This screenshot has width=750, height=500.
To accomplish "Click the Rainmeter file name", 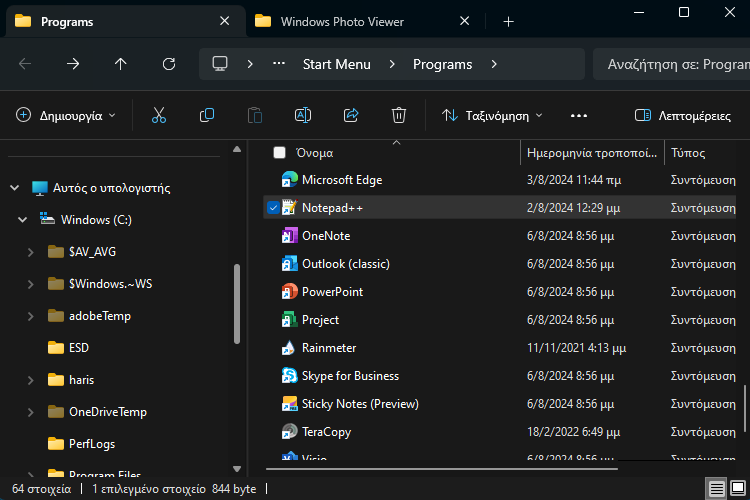I will [x=329, y=348].
